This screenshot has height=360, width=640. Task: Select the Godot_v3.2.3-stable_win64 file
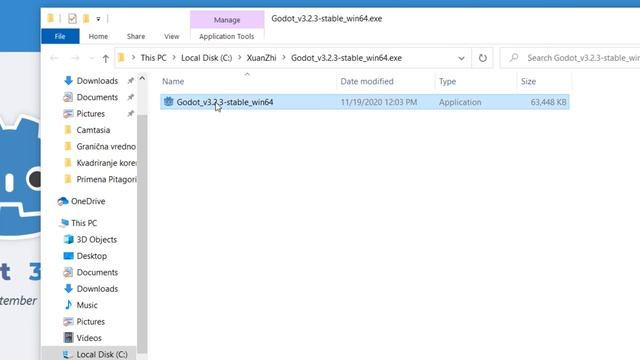(x=225, y=102)
